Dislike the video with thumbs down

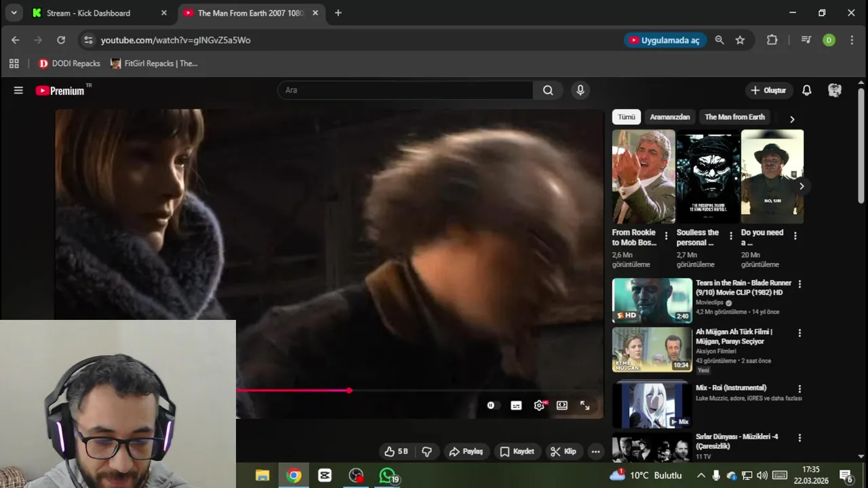(x=427, y=451)
